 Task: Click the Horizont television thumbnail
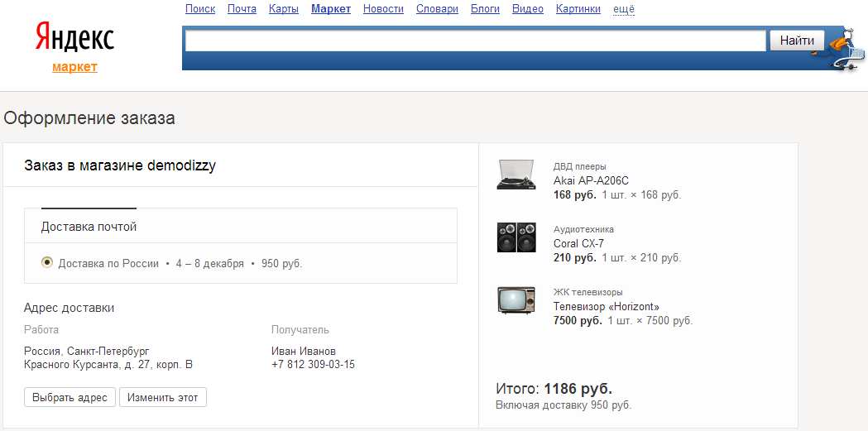516,300
